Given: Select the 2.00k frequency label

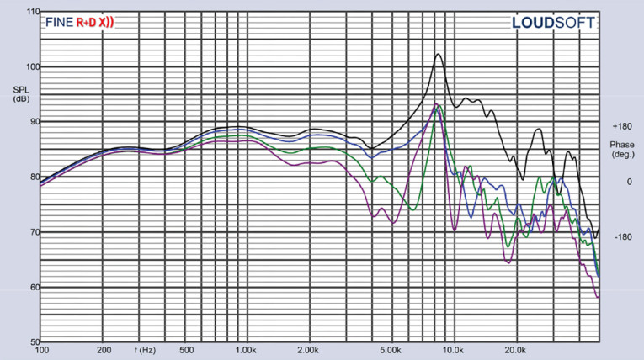Looking at the screenshot, I should click(x=308, y=349).
